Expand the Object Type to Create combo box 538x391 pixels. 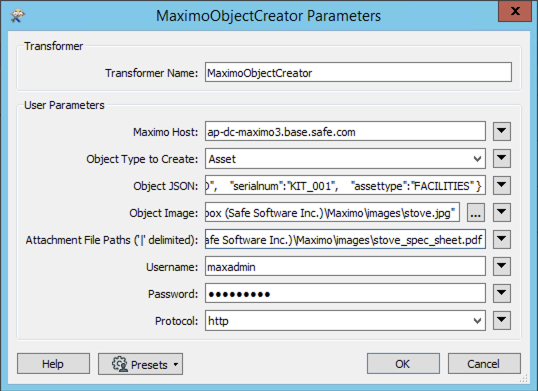345,158
